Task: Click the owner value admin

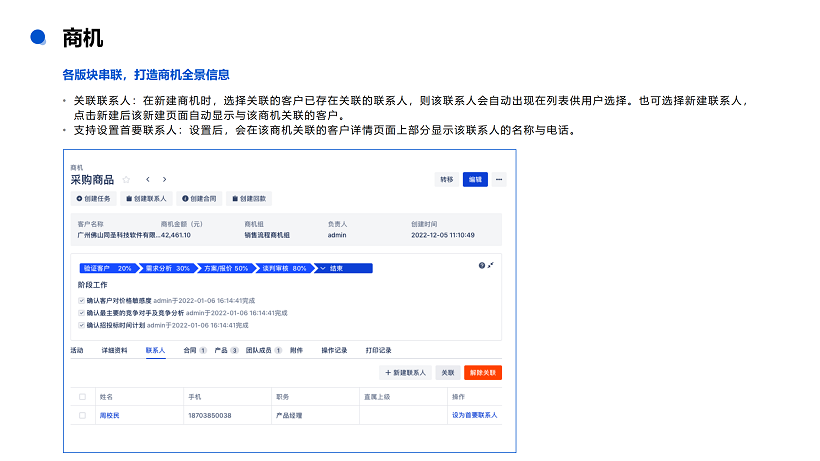Action: pyautogui.click(x=337, y=235)
